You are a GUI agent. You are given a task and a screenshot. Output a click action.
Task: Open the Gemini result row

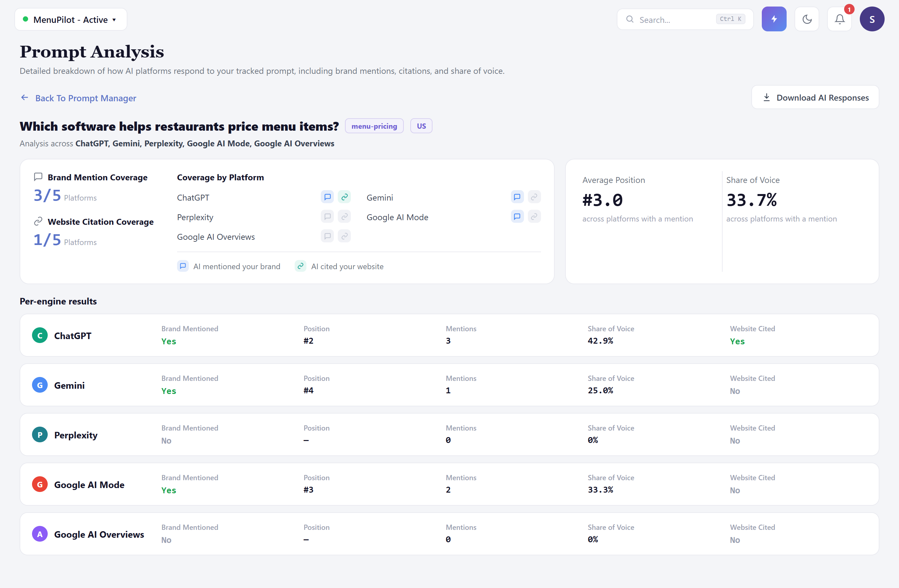[x=449, y=385]
